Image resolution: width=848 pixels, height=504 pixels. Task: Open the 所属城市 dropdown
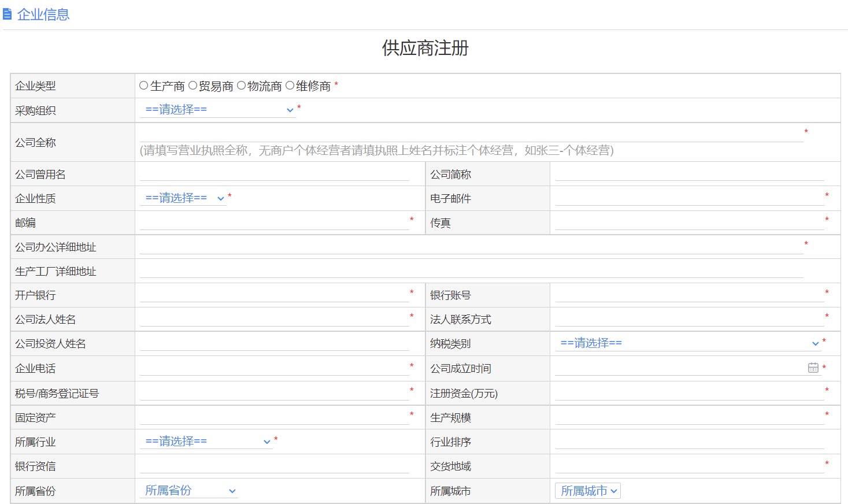pyautogui.click(x=587, y=491)
